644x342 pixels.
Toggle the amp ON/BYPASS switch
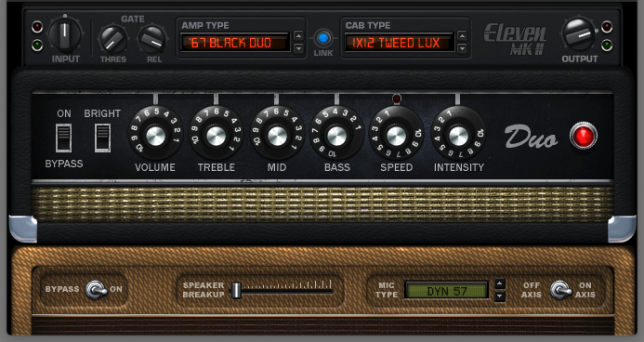coord(64,138)
